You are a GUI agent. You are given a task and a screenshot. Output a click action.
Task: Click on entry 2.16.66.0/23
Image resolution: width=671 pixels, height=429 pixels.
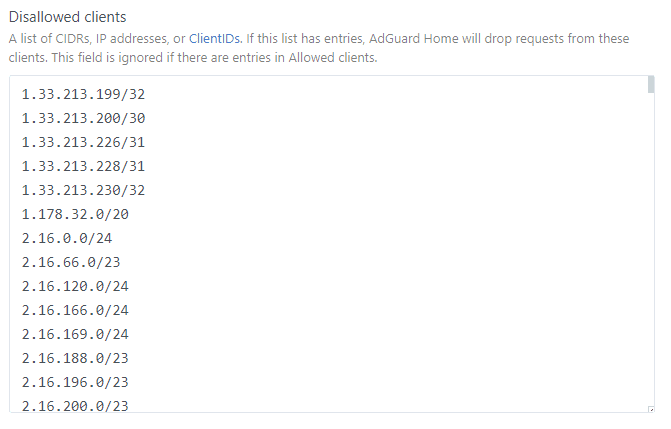pos(71,262)
